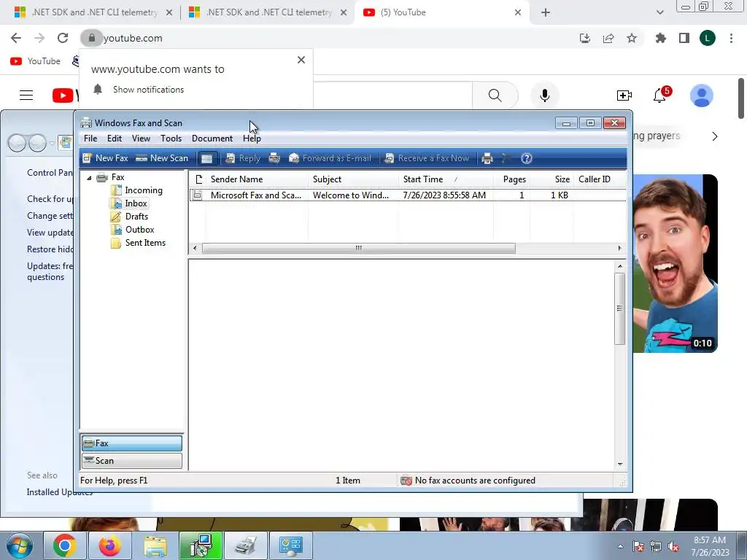Open the video thumbnail with 0:10 duration
Screen dimensions: 747x560
click(675, 263)
